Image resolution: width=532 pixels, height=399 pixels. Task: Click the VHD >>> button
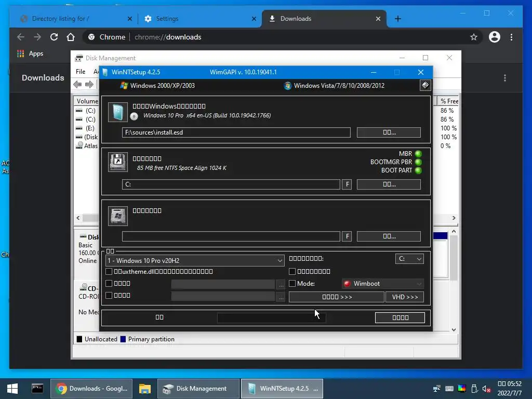pos(405,297)
